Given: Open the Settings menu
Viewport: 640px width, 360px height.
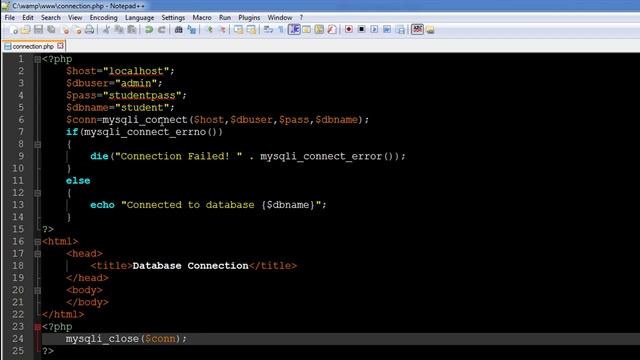Looking at the screenshot, I should click(173, 18).
